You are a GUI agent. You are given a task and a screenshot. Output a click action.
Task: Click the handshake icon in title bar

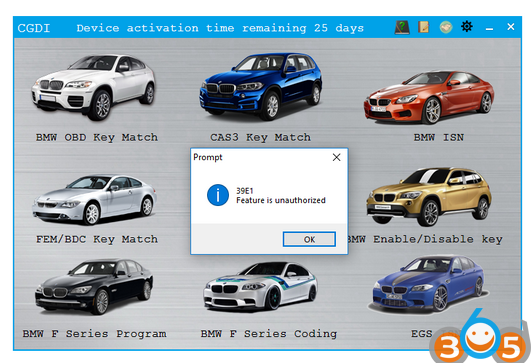point(446,27)
